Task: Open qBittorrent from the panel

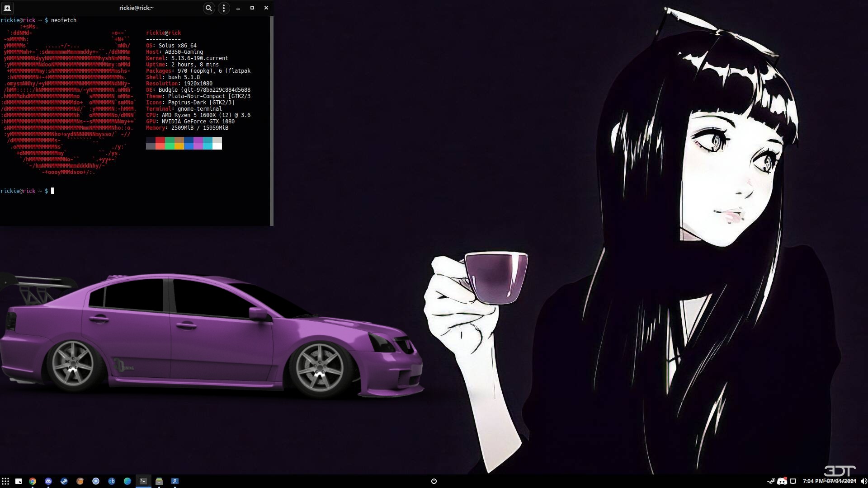Action: pos(112,481)
